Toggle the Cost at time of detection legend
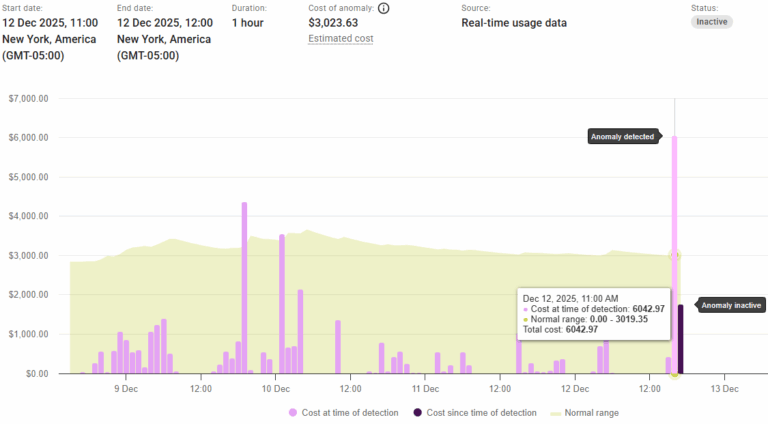768x424 pixels. click(343, 412)
